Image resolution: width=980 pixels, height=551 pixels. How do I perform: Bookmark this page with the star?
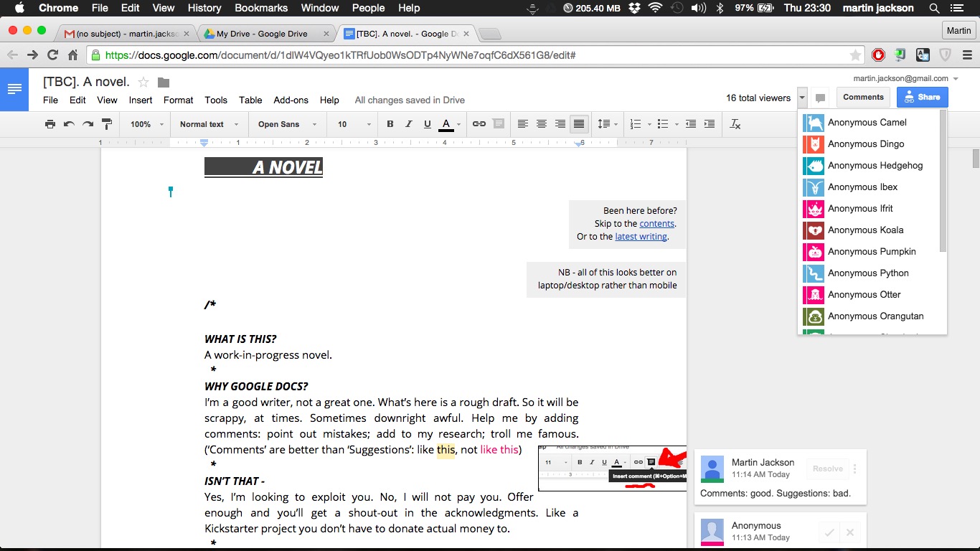click(855, 55)
